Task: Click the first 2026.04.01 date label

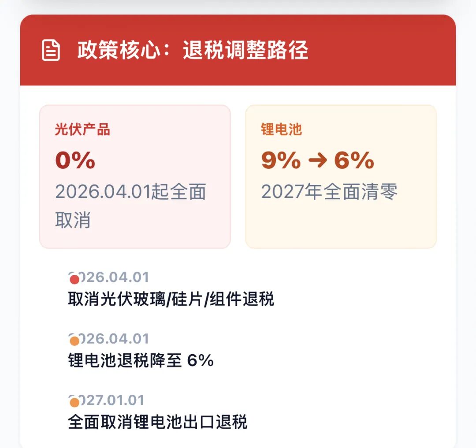Action: [109, 277]
